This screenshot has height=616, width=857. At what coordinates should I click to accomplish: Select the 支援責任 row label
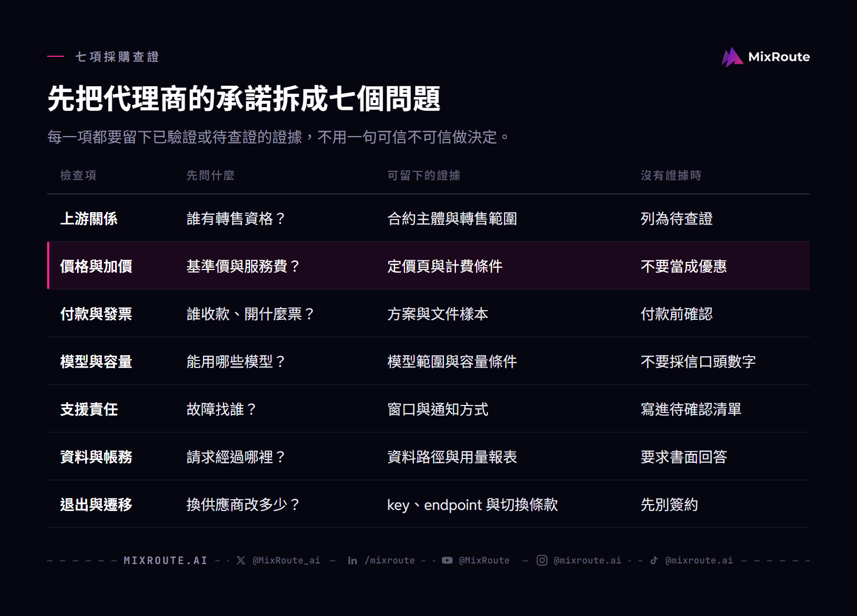(89, 409)
